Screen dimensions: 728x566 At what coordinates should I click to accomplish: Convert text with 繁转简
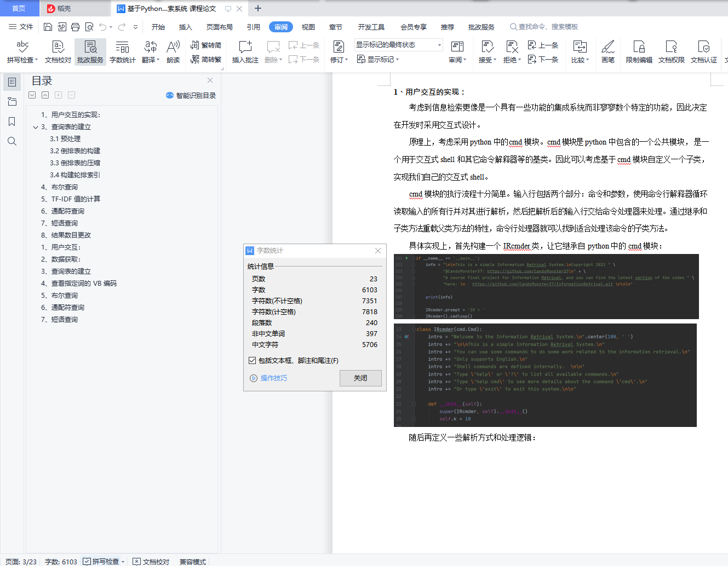click(206, 45)
